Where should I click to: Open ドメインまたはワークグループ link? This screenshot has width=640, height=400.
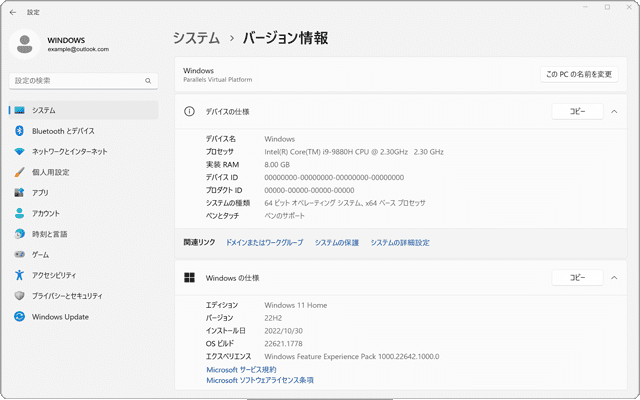coord(264,242)
